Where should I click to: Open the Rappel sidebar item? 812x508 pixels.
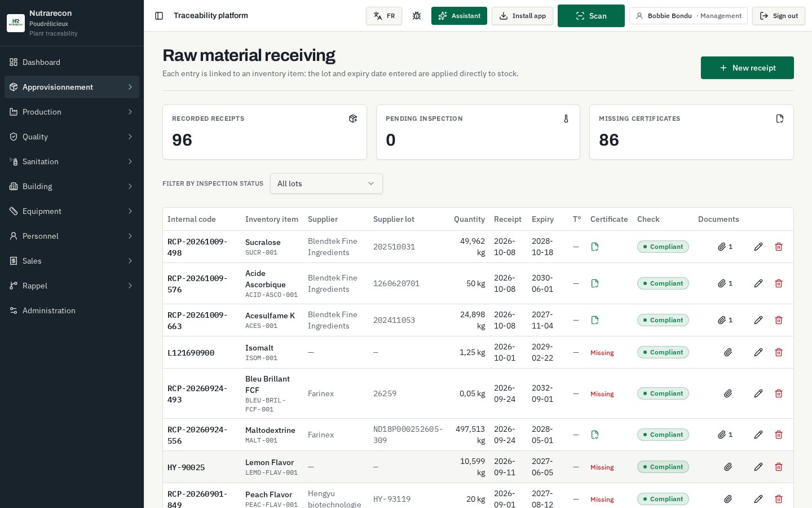click(x=72, y=286)
